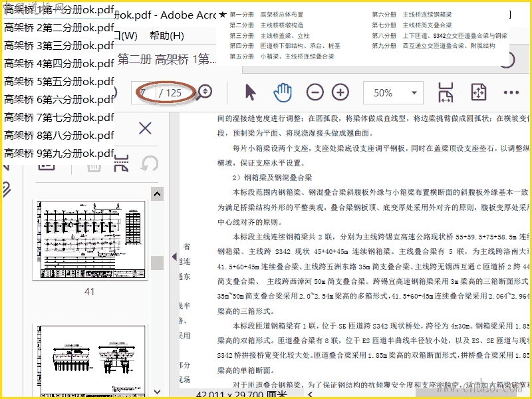Viewport: 532px width, 399px height.
Task: Open file 高架桥 5第五分册ok.pdf
Action: (x=59, y=81)
